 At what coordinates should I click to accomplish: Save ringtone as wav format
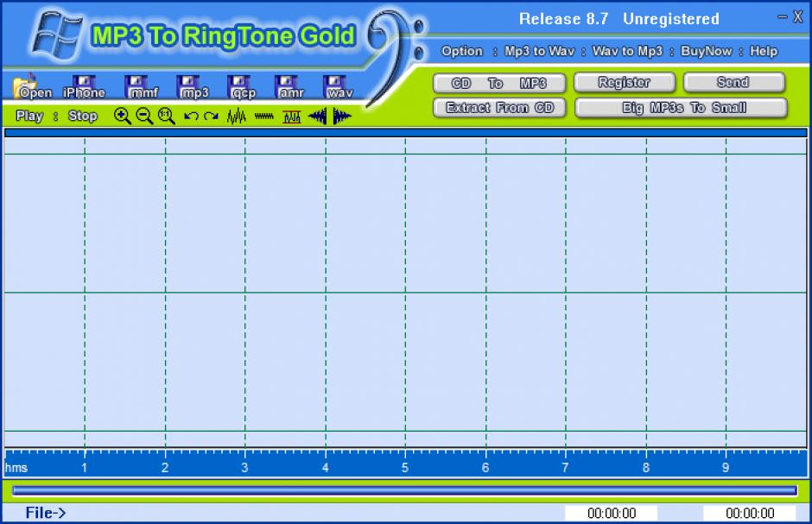[x=338, y=86]
